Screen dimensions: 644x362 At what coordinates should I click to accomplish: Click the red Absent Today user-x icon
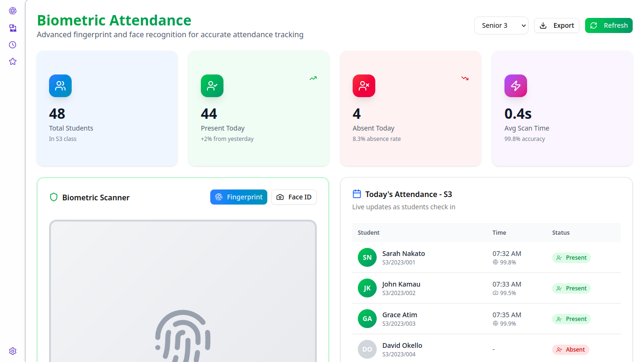[x=364, y=86]
